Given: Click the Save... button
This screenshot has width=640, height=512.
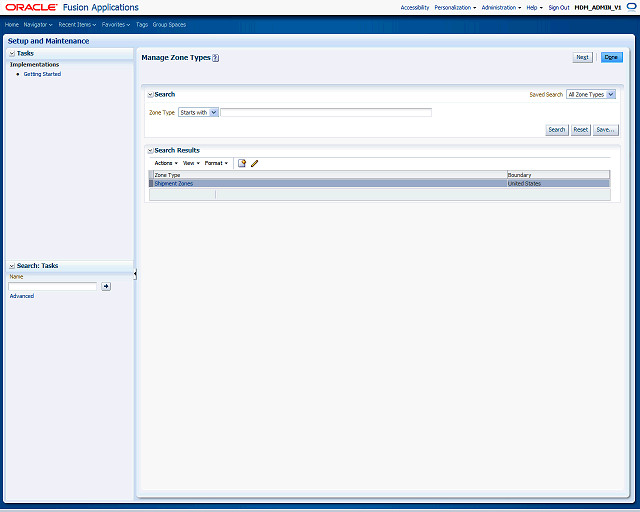Looking at the screenshot, I should point(605,130).
